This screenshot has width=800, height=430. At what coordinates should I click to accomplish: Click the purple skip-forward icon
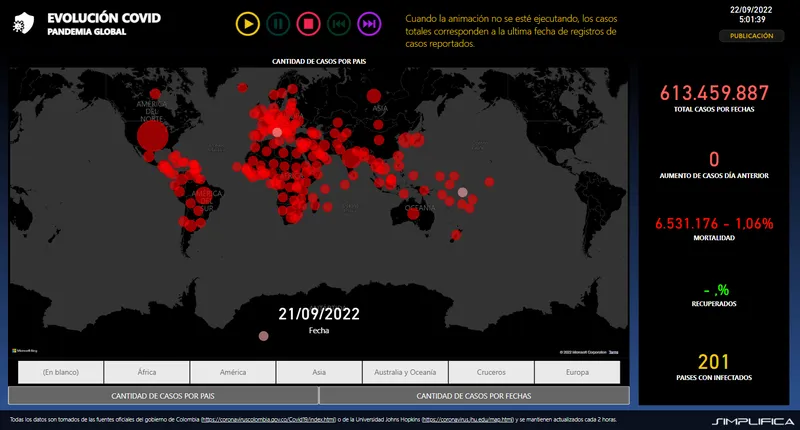pyautogui.click(x=369, y=24)
